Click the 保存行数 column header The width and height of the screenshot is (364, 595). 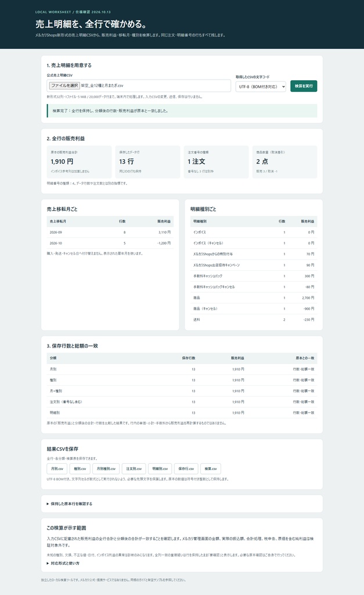[x=189, y=358]
